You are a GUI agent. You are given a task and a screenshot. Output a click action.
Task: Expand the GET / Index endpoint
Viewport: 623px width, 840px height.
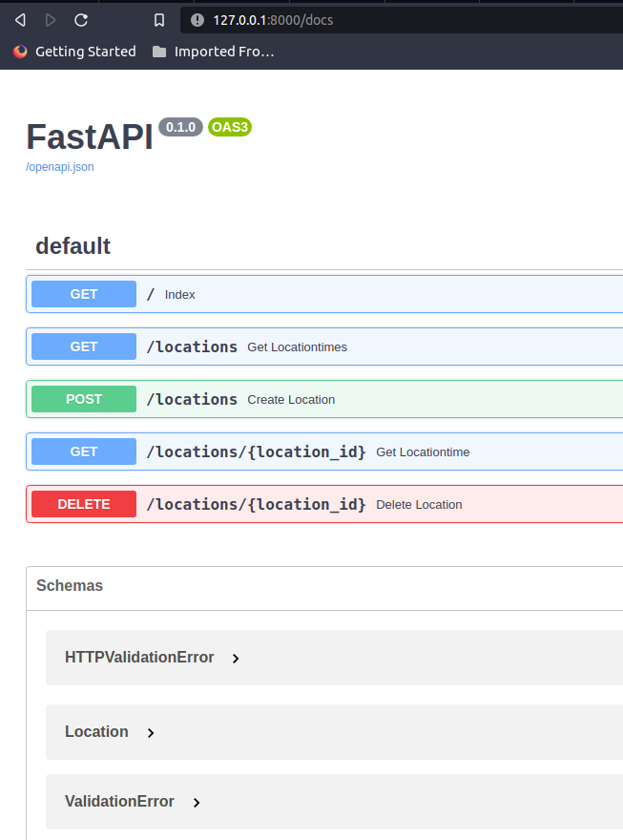pos(324,294)
